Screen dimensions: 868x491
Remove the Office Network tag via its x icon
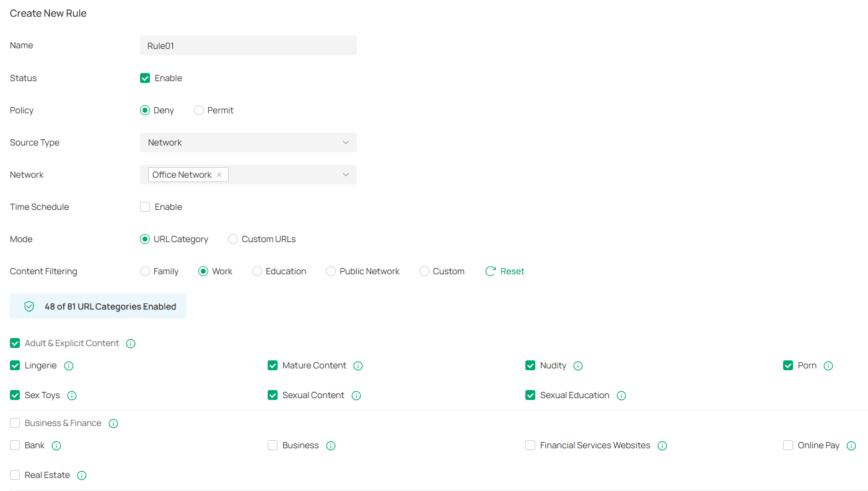point(219,175)
